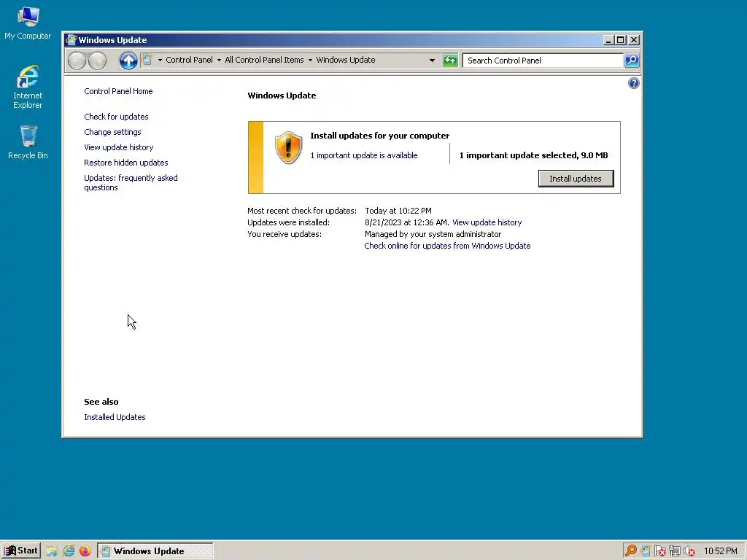Click the flag with red X tray icon
This screenshot has height=560, width=747.
[659, 551]
